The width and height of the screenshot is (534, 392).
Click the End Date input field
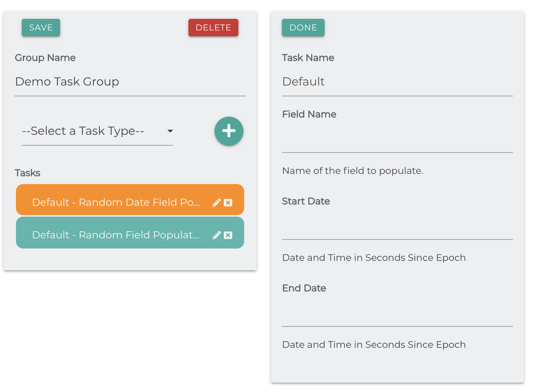click(397, 312)
